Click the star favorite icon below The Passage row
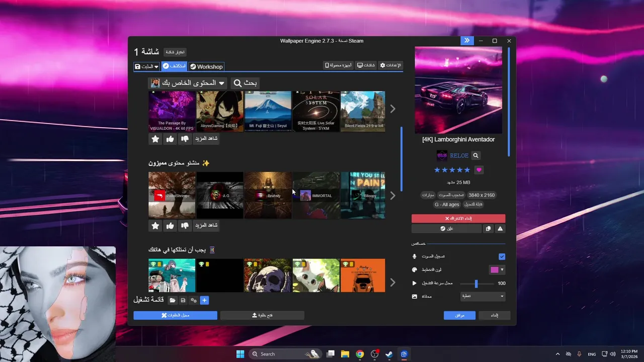This screenshot has width=644, height=362. (155, 139)
